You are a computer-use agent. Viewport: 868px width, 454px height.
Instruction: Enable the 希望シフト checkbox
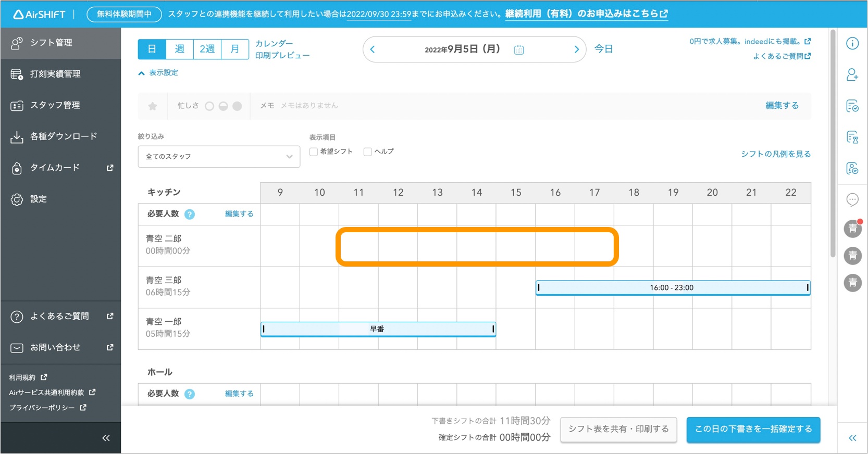tap(314, 152)
